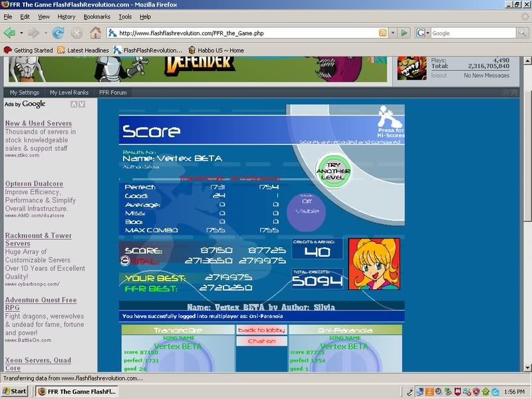Open the Bookmarks menu

point(97,17)
